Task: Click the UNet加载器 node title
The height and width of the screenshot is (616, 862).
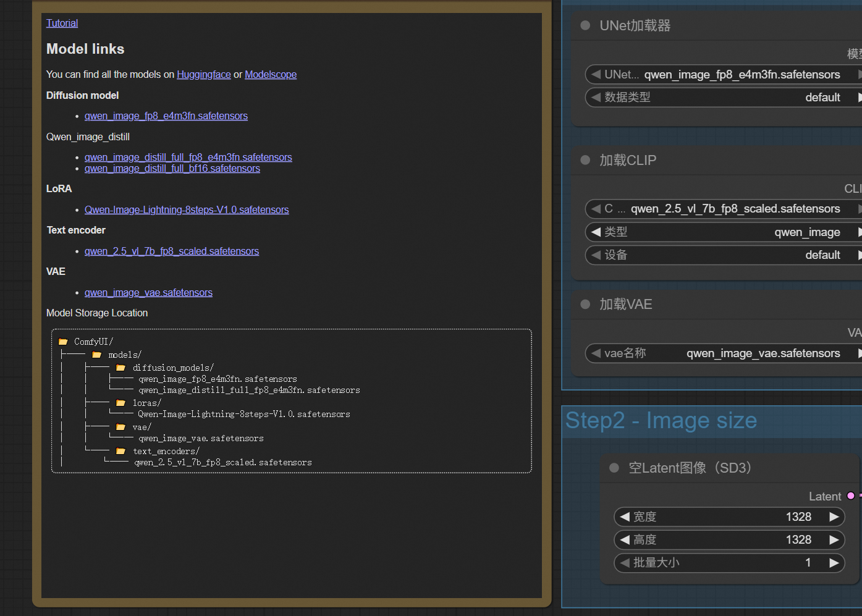Action: [635, 25]
